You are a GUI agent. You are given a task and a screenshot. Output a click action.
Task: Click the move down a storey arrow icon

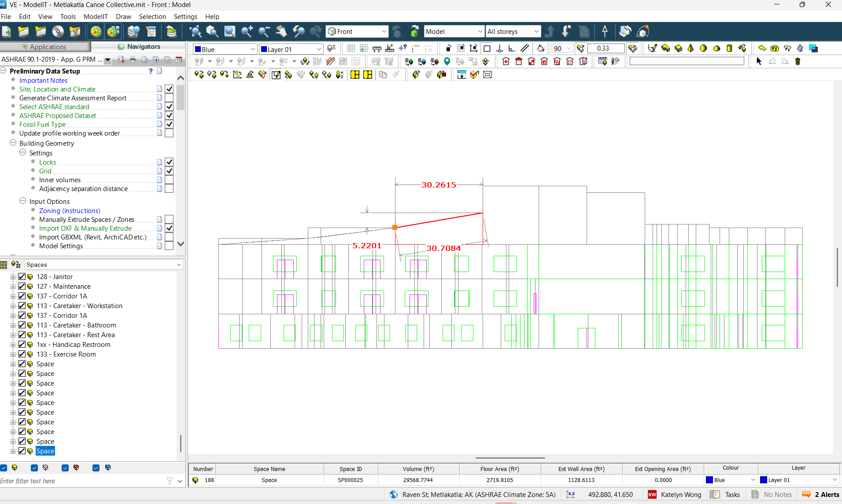(567, 31)
